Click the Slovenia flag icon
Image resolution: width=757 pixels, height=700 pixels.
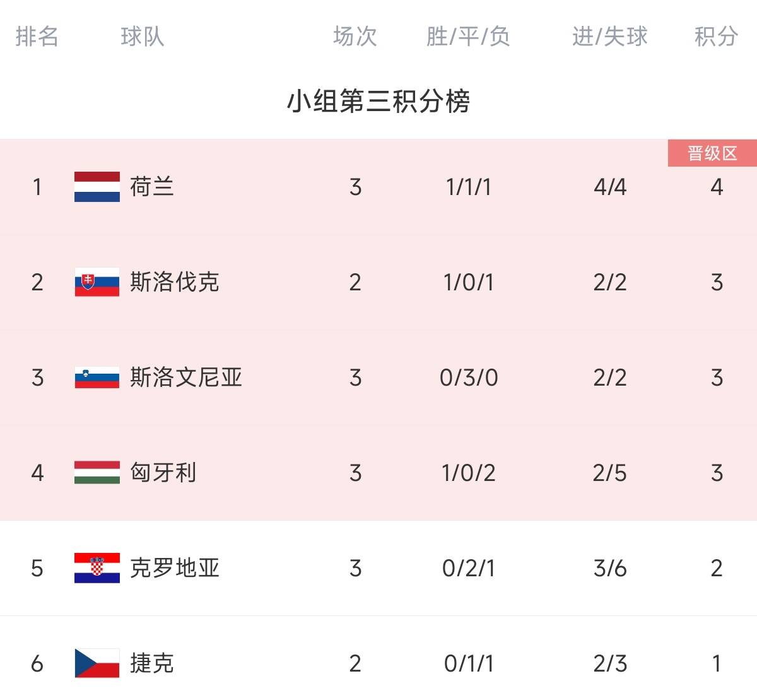(x=97, y=377)
